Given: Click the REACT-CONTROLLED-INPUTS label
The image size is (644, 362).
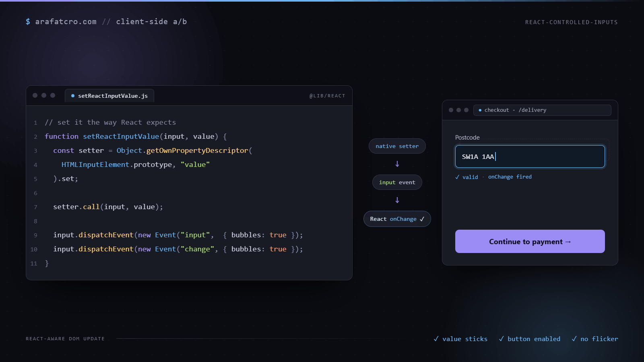Looking at the screenshot, I should point(571,22).
